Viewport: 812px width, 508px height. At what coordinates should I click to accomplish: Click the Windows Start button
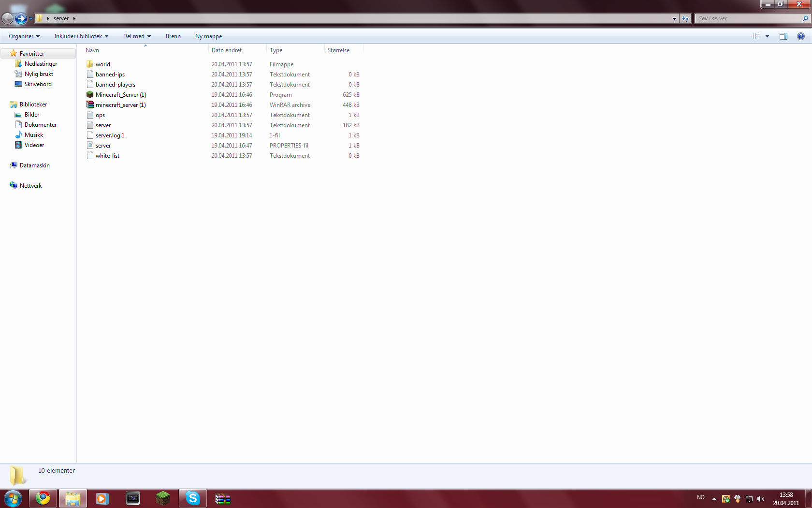point(13,498)
